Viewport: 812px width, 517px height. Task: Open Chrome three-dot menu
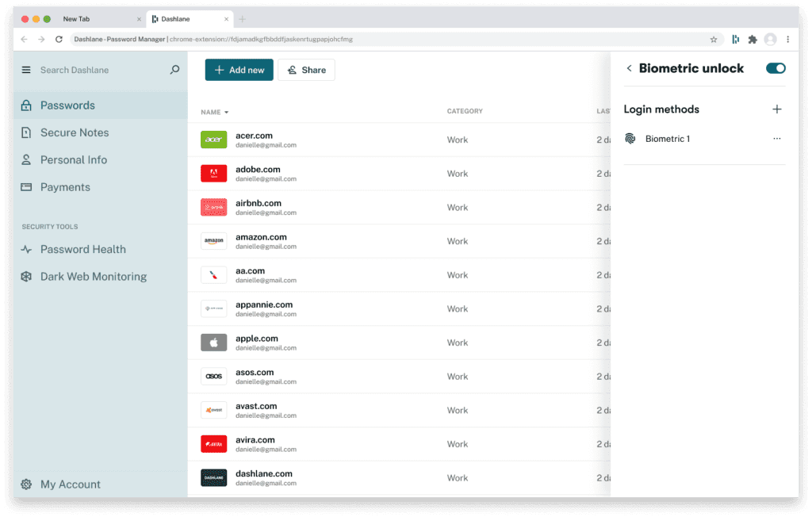(787, 40)
